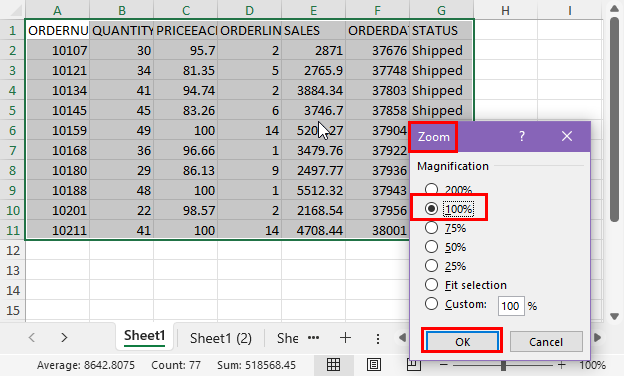Click the Custom percentage input field

[511, 306]
